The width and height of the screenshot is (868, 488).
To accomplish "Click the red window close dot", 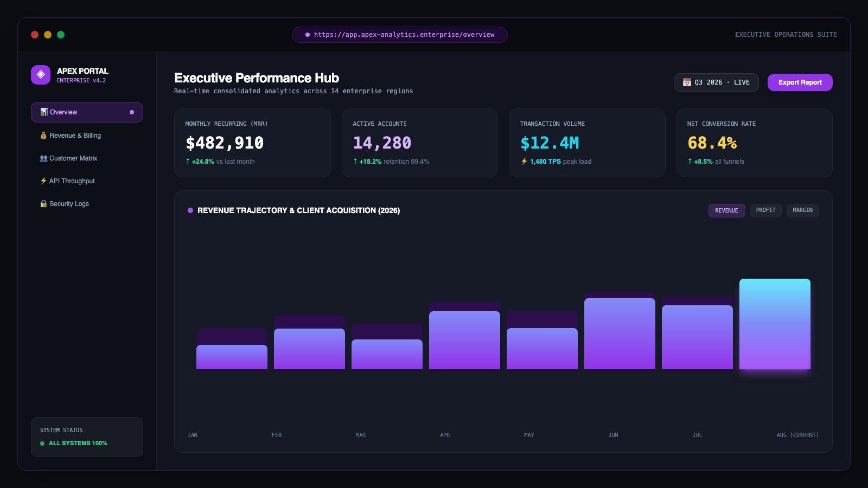I will pyautogui.click(x=35, y=35).
